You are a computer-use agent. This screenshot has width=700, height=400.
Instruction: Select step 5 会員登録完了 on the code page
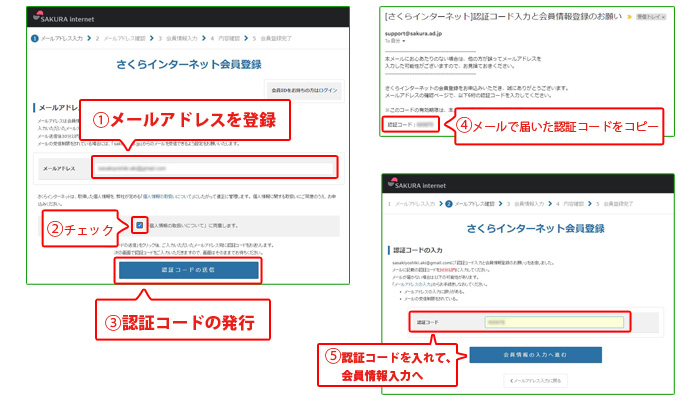615,204
